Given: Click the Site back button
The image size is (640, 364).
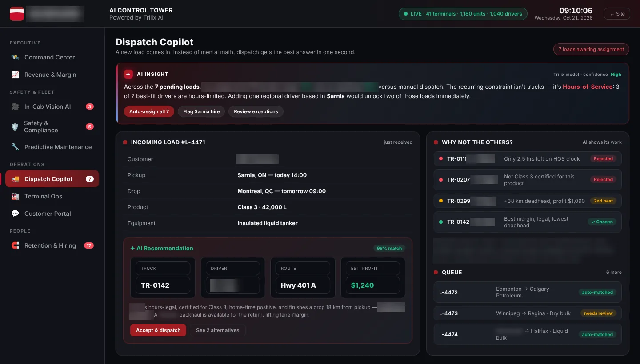Looking at the screenshot, I should click(617, 14).
